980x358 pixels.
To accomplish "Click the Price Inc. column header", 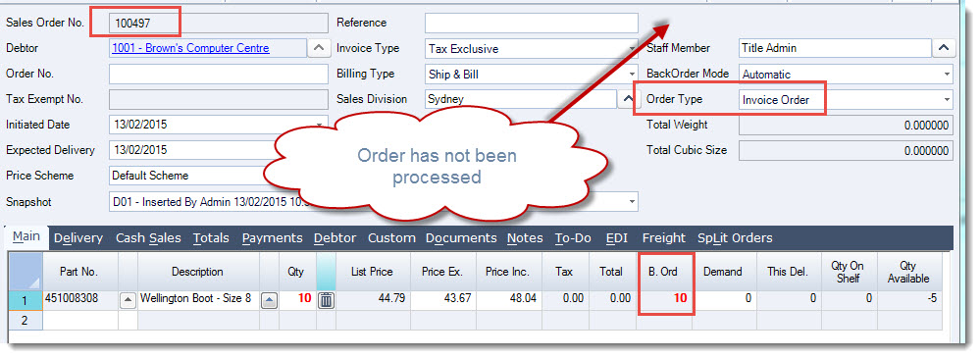I will tap(508, 272).
